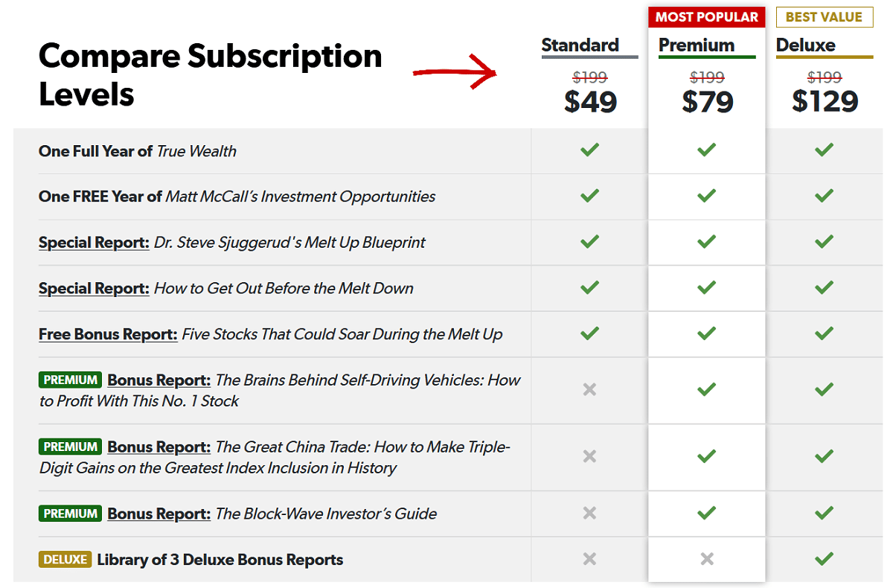Click the BEST VALUE gold label
This screenshot has width=893, height=588.
click(x=824, y=17)
